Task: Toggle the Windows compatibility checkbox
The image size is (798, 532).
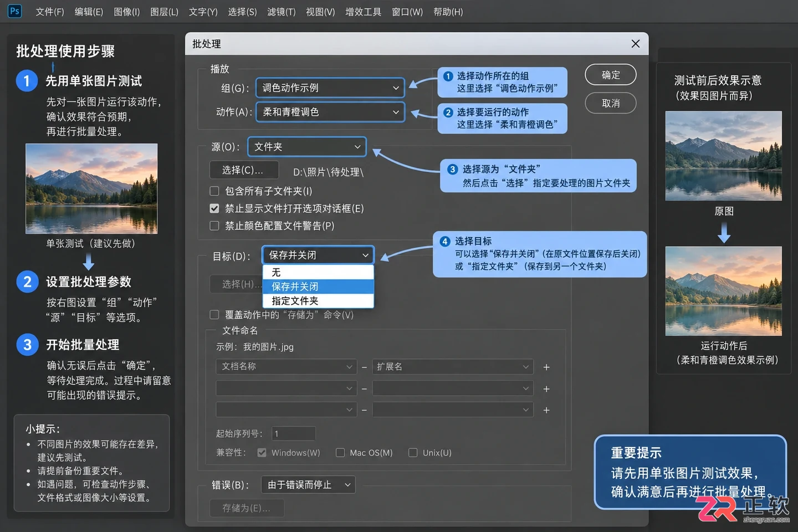Action: click(x=262, y=453)
